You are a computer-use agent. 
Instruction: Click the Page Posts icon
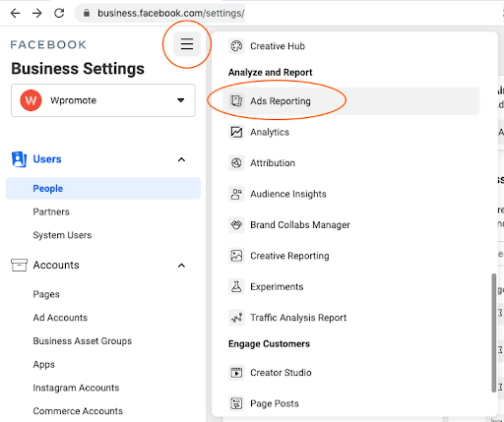236,403
